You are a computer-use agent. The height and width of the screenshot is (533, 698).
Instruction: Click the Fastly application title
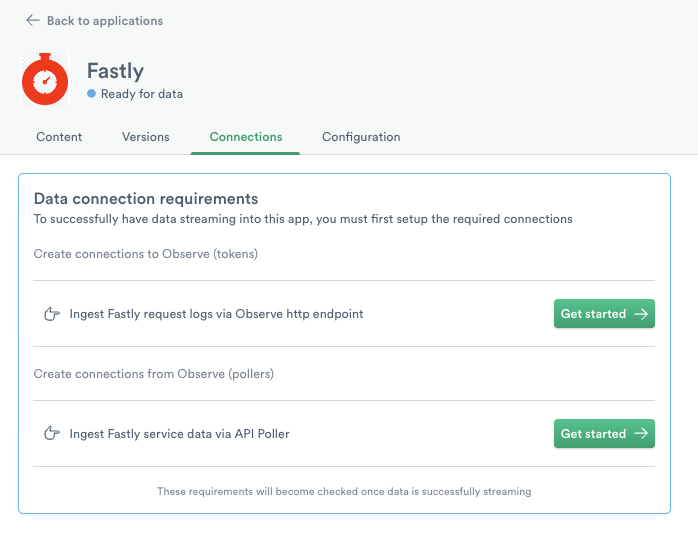[x=115, y=71]
